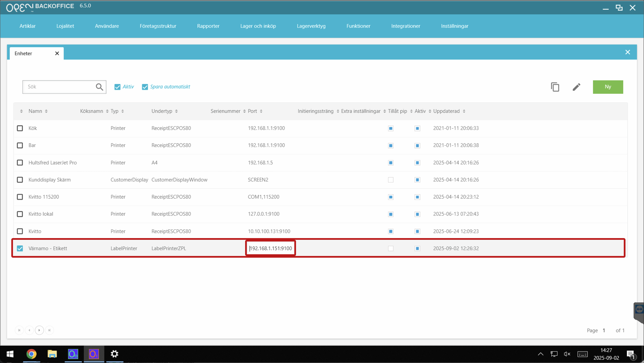The width and height of the screenshot is (644, 363).
Task: Click the 192.168.1.151:9100 port field
Action: pos(270,248)
